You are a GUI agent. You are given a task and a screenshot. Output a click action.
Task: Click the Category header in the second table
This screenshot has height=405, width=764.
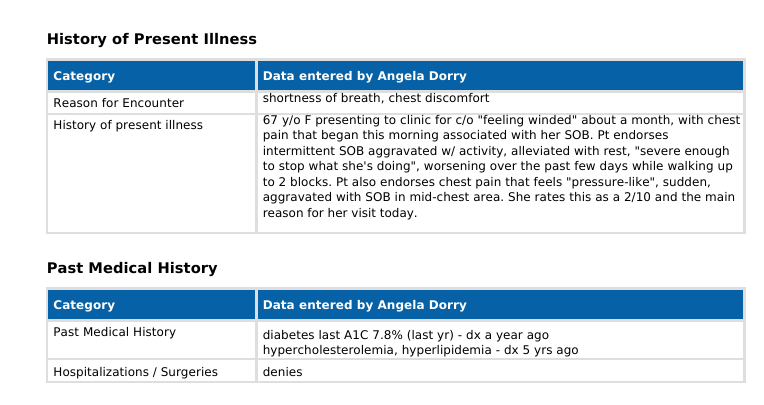click(84, 305)
